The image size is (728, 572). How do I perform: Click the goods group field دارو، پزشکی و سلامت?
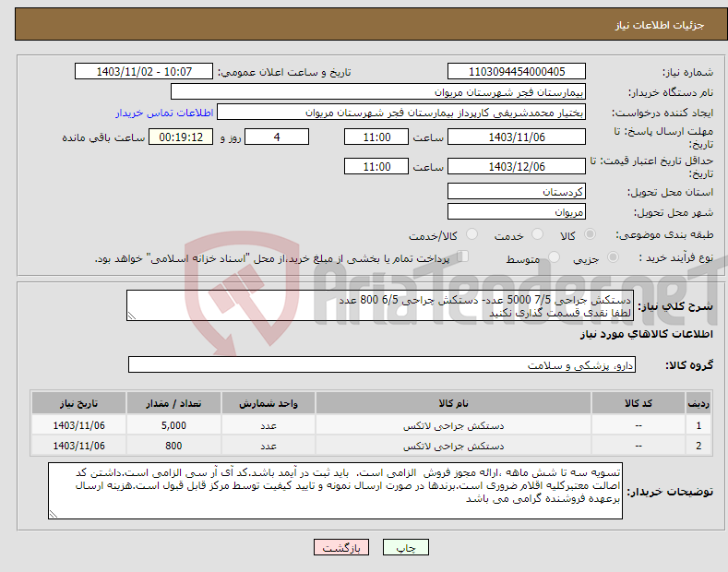coord(382,365)
